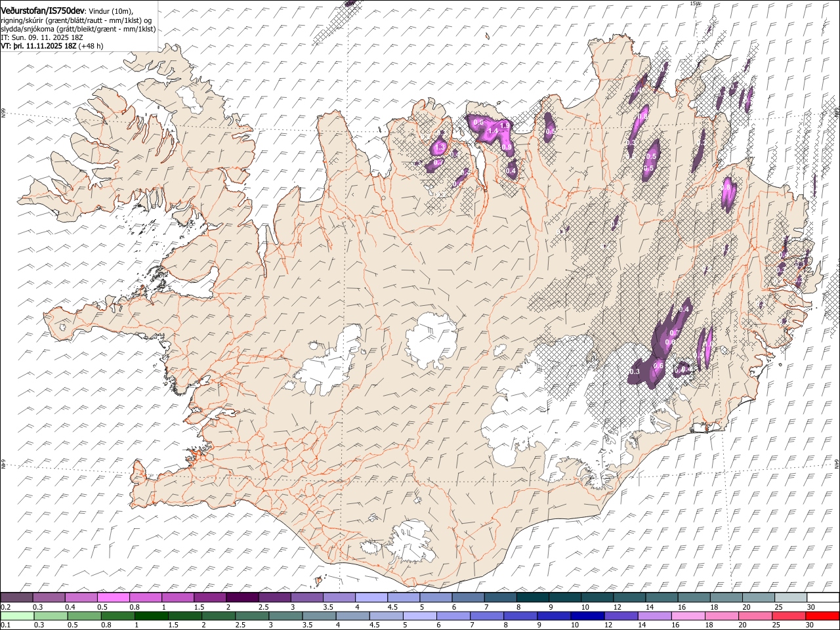Viewport: 840px width, 630px height.
Task: Select the upper legend swatch between 3 and 3.5
Action: tap(306, 597)
